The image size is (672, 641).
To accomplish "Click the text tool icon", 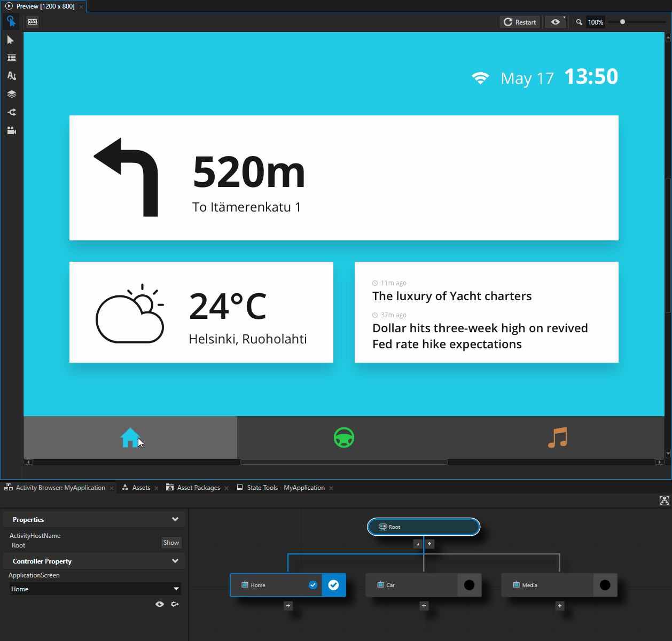I will tap(11, 76).
